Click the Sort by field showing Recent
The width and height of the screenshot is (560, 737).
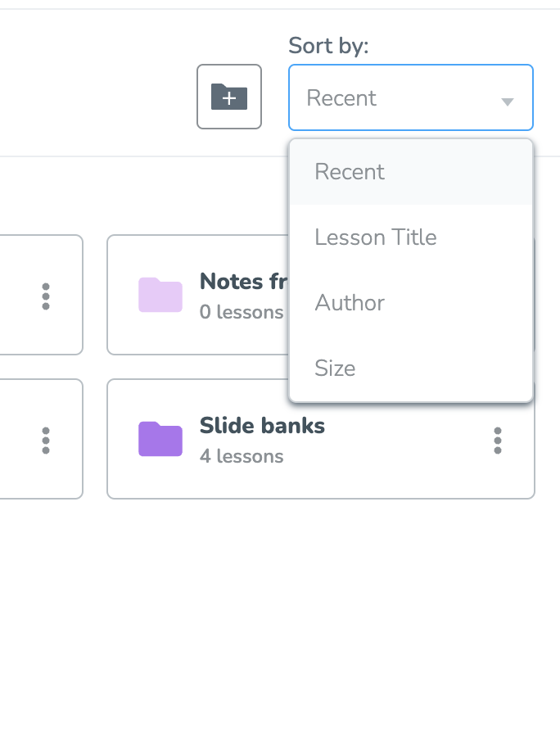(x=411, y=97)
